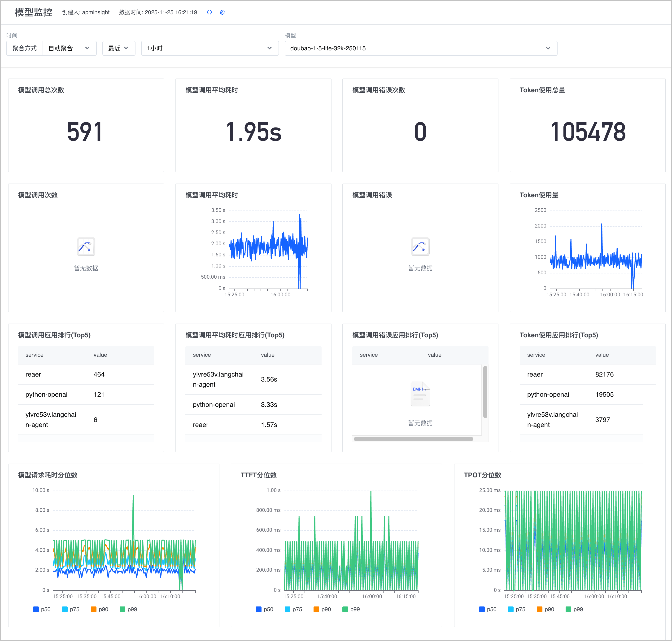Click the no-data chart icon in 模型调用错误 panel
672x641 pixels.
[420, 246]
